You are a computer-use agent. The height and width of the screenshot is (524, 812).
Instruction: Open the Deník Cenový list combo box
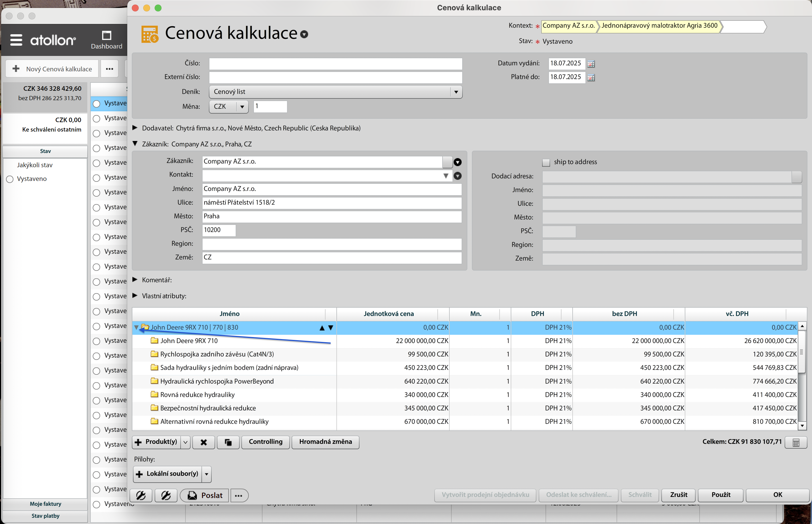pos(336,92)
